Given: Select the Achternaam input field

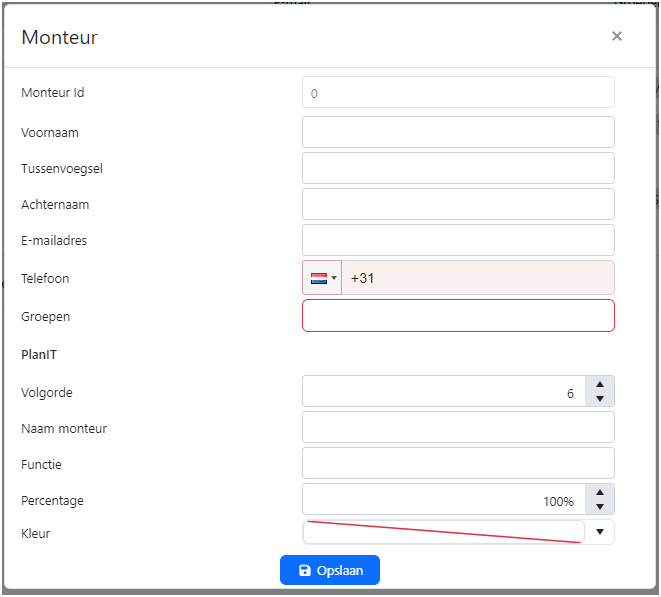Looking at the screenshot, I should pyautogui.click(x=458, y=204).
